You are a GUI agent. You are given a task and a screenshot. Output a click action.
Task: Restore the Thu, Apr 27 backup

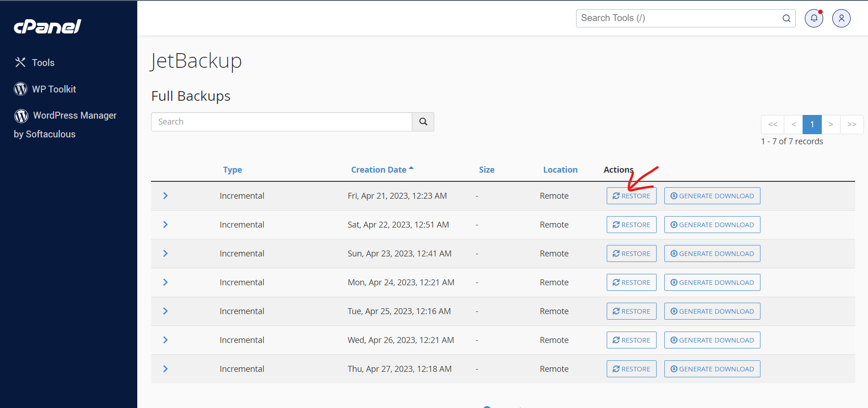(x=631, y=369)
